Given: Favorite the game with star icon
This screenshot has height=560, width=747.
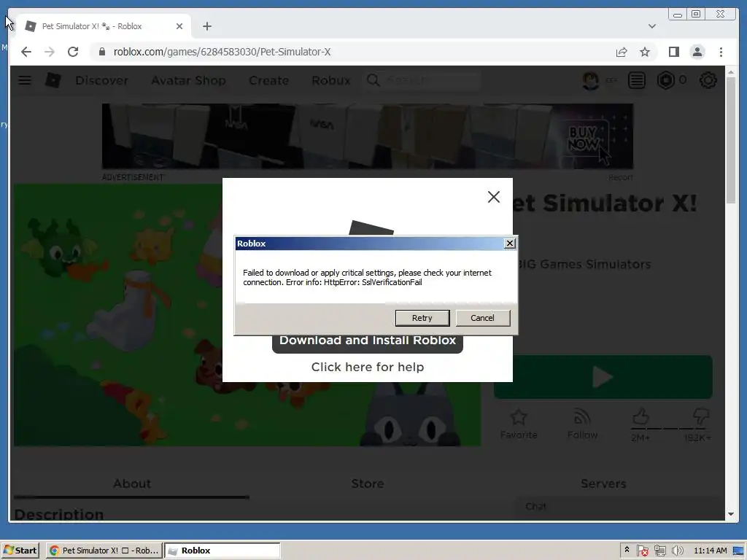Looking at the screenshot, I should coord(519,424).
